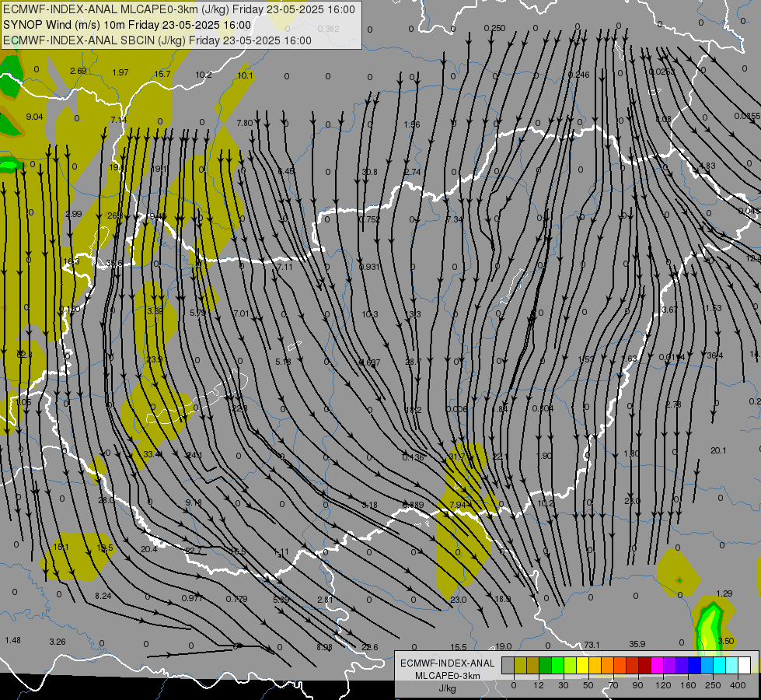Image resolution: width=761 pixels, height=700 pixels.
Task: Click the map value '7.80'
Action: (x=245, y=124)
